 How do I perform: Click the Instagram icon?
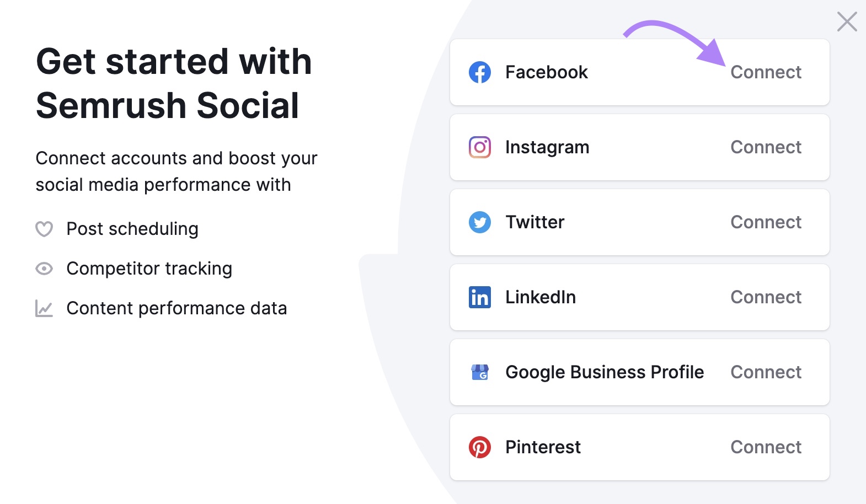pyautogui.click(x=480, y=147)
